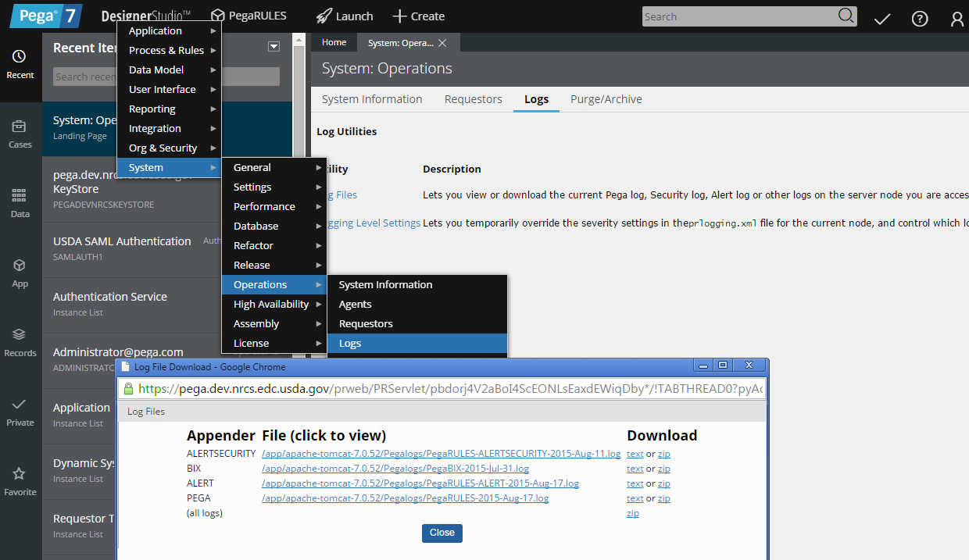Expand the Recent Items dropdown arrow
Image resolution: width=969 pixels, height=560 pixels.
(x=274, y=47)
